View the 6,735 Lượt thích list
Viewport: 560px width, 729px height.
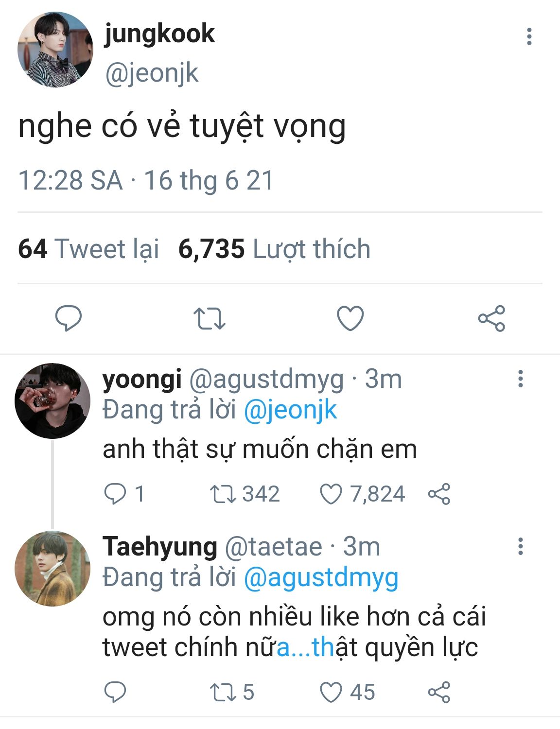coord(274,249)
